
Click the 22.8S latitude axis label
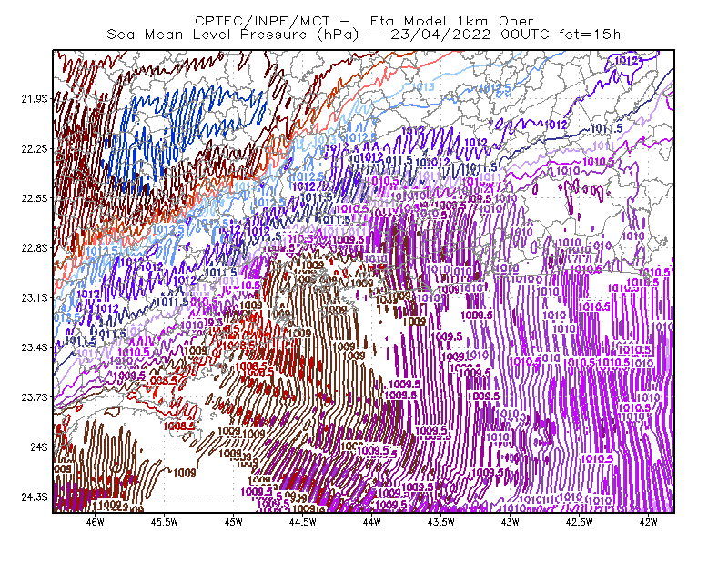tap(35, 248)
